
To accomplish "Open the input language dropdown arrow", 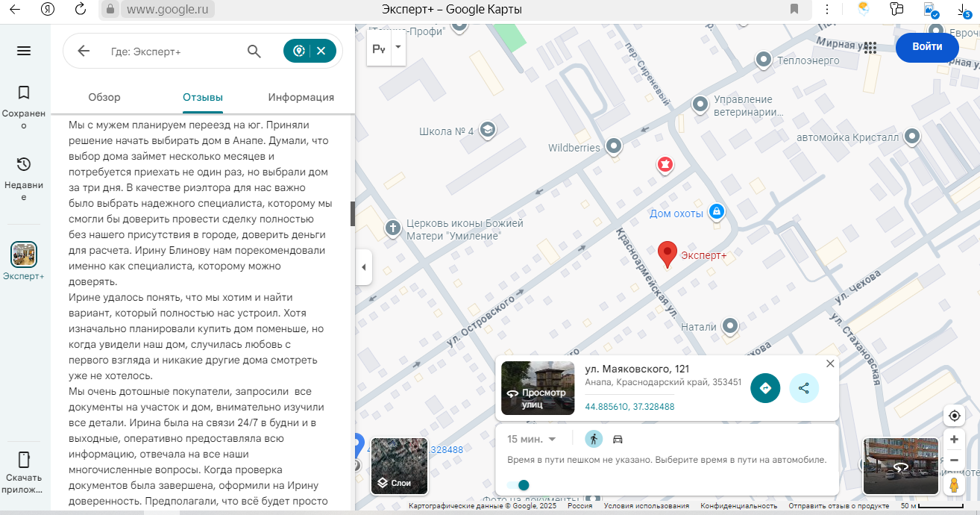I will pos(398,47).
